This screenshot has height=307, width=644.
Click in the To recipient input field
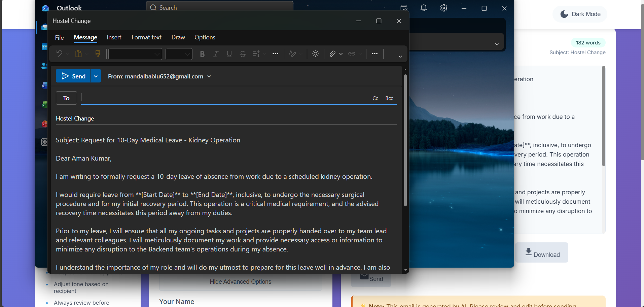click(225, 98)
